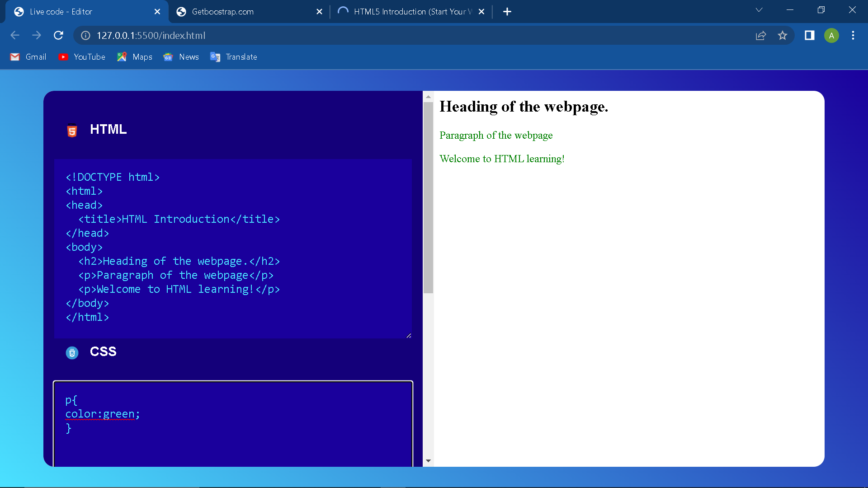Click the '</body>' closing tag line
Viewport: 868px width, 488px height.
coord(87,303)
